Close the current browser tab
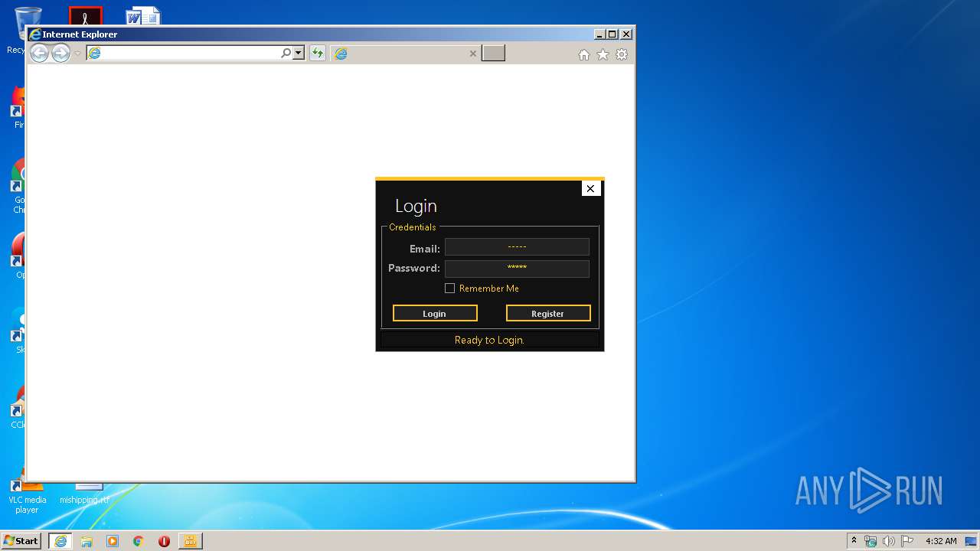 pos(472,54)
